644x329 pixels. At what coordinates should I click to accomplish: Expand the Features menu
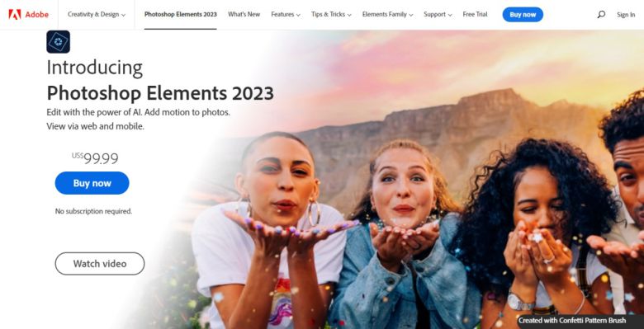[x=286, y=14]
